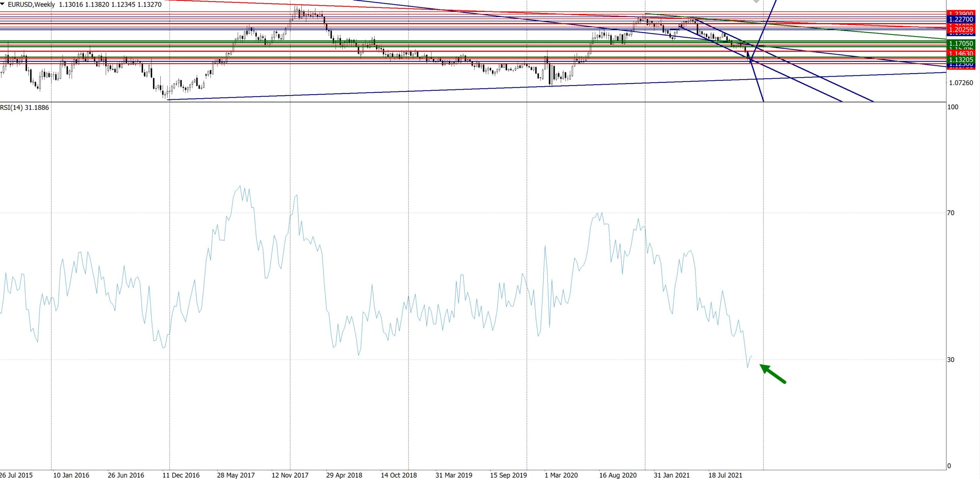The width and height of the screenshot is (980, 479).
Task: Click the 1.20259 red price label
Action: coord(961,30)
